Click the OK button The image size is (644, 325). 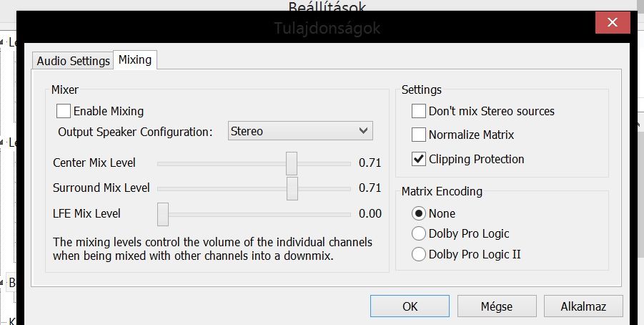410,306
